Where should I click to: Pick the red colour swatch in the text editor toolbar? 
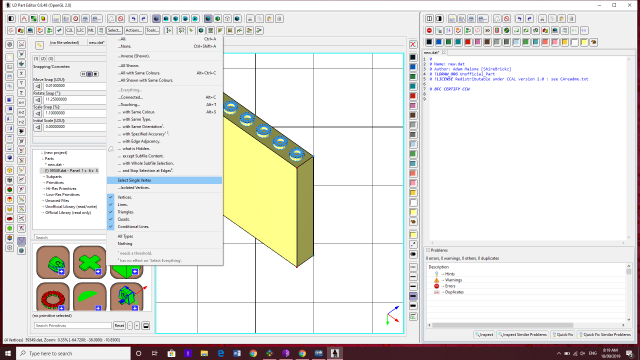(x=468, y=42)
